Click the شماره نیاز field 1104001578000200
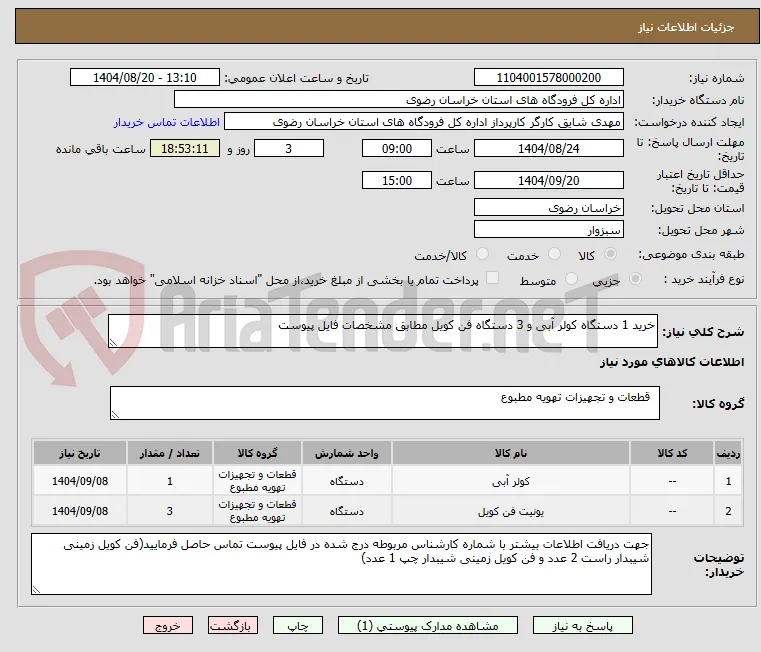 click(548, 78)
